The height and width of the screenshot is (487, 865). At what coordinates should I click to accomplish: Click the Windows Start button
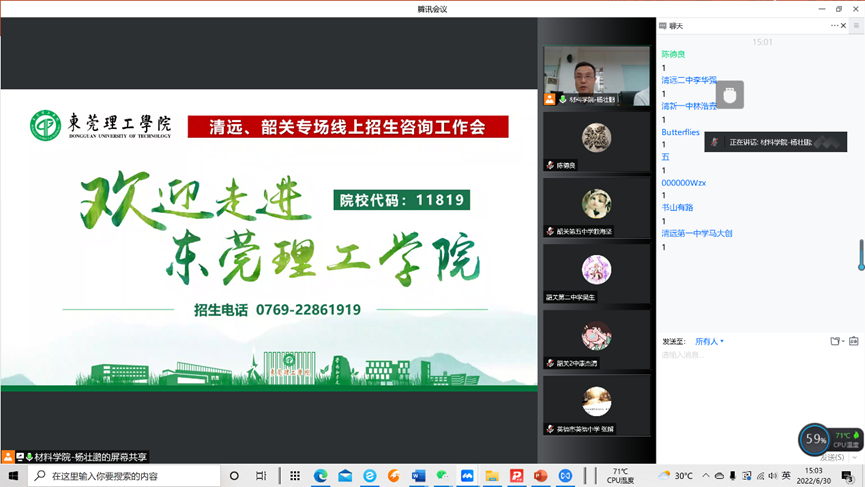[14, 476]
